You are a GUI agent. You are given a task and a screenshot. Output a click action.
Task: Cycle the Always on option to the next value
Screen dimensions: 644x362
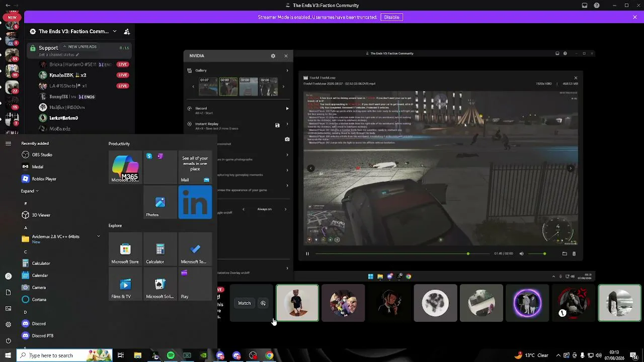coord(285,209)
